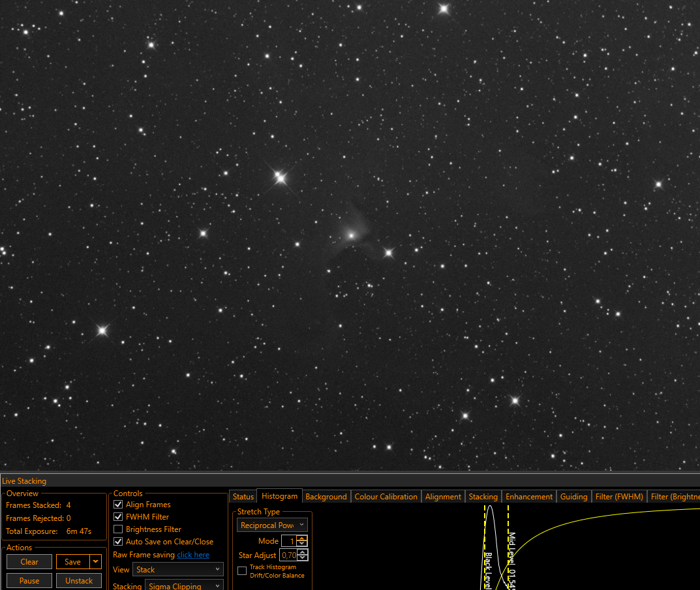
Task: Disable the FWHM Filter checkbox
Action: tap(118, 517)
